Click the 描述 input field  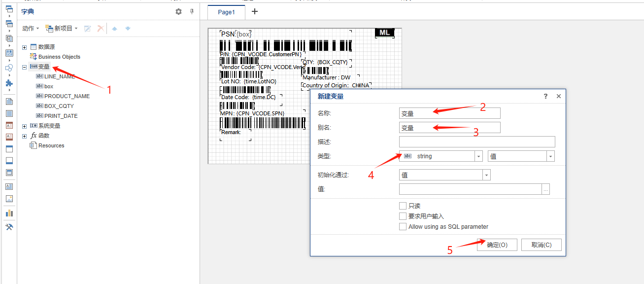(476, 142)
